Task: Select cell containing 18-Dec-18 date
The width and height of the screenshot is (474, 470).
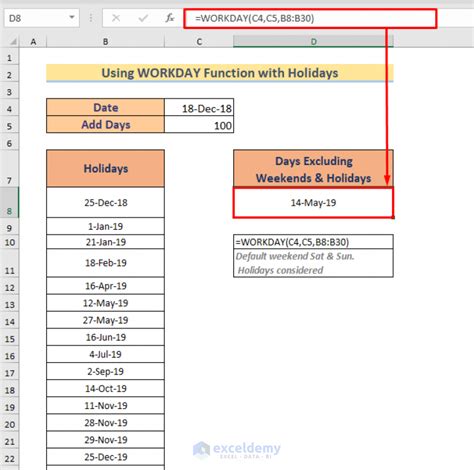Action: coord(199,108)
